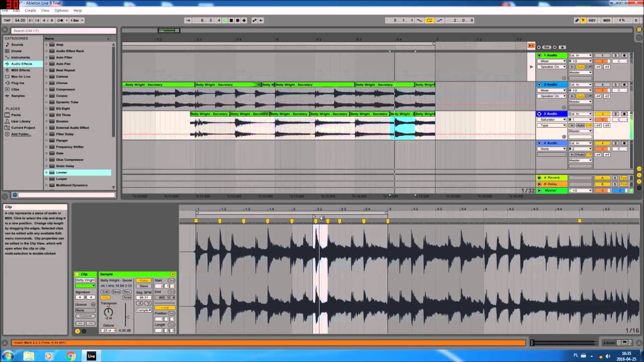Open the File menu
Image resolution: width=644 pixels, height=362 pixels.
pos(5,11)
